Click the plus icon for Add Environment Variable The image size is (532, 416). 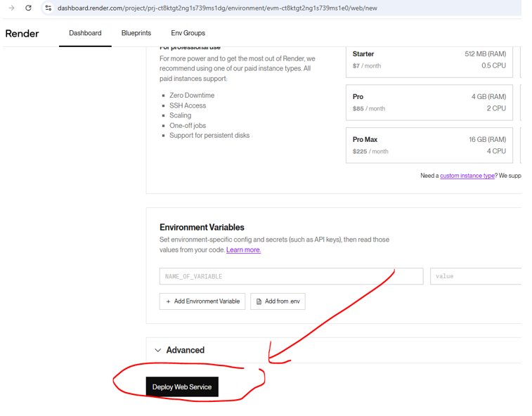(169, 301)
